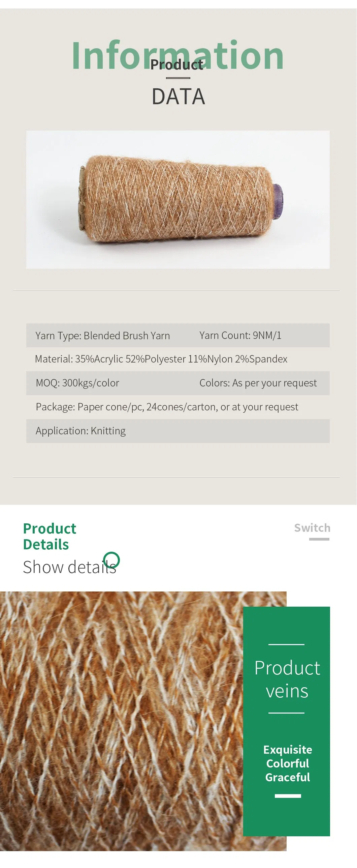Select the Yarn Count: 9NM/1 text
The image size is (357, 868).
pyautogui.click(x=240, y=335)
